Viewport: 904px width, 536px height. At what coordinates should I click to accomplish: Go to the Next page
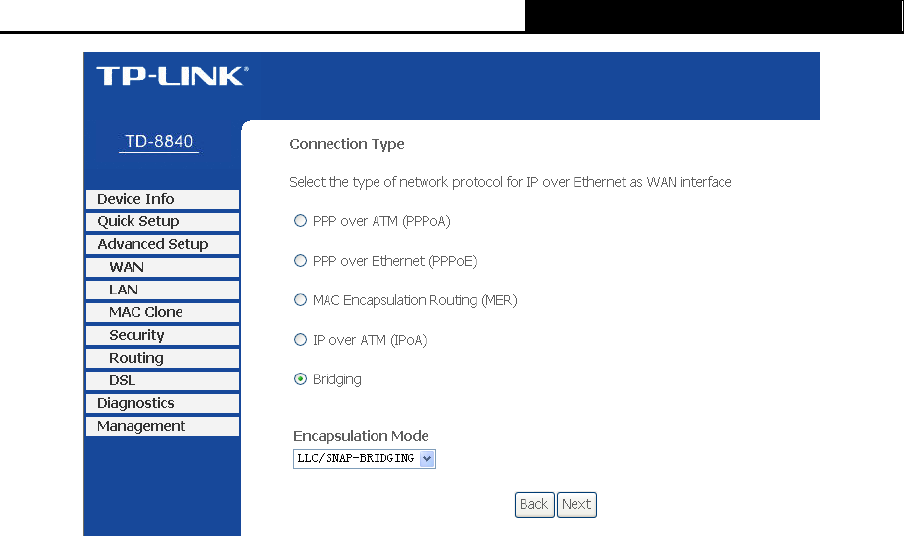pos(577,505)
